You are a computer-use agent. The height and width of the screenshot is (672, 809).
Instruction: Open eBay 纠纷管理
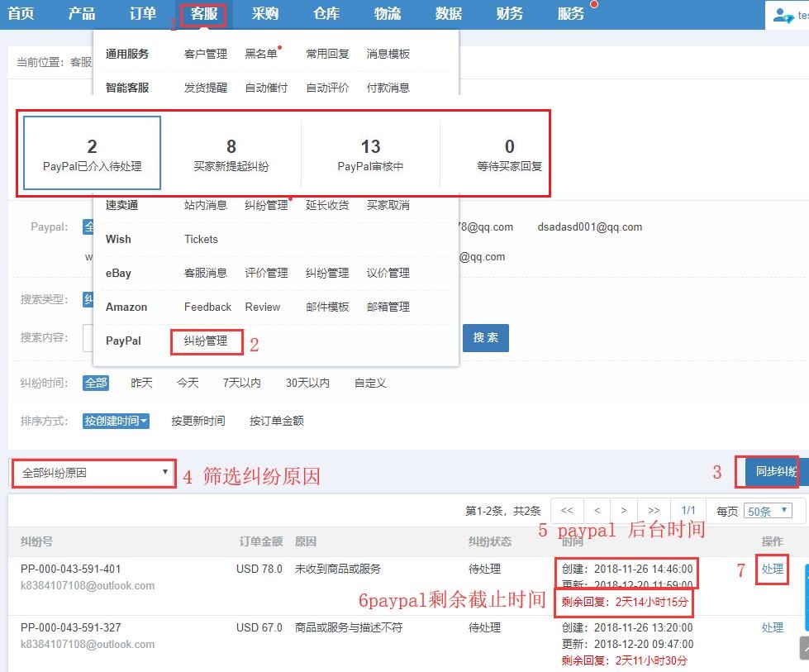point(327,273)
